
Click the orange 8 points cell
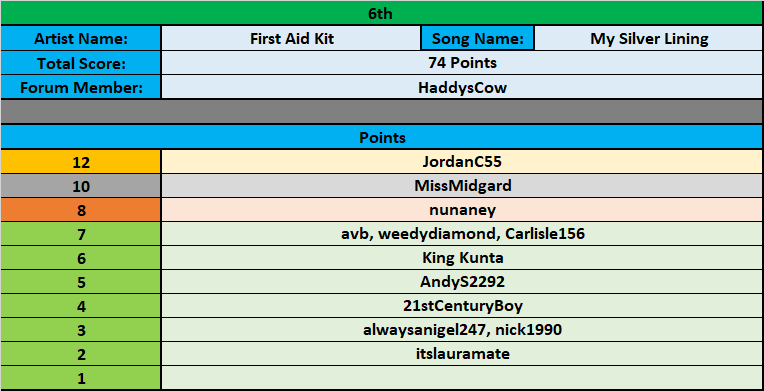click(x=80, y=210)
